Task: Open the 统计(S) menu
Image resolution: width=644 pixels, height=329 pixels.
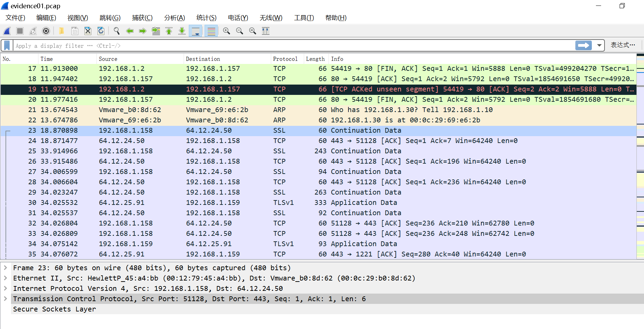Action: [x=206, y=18]
